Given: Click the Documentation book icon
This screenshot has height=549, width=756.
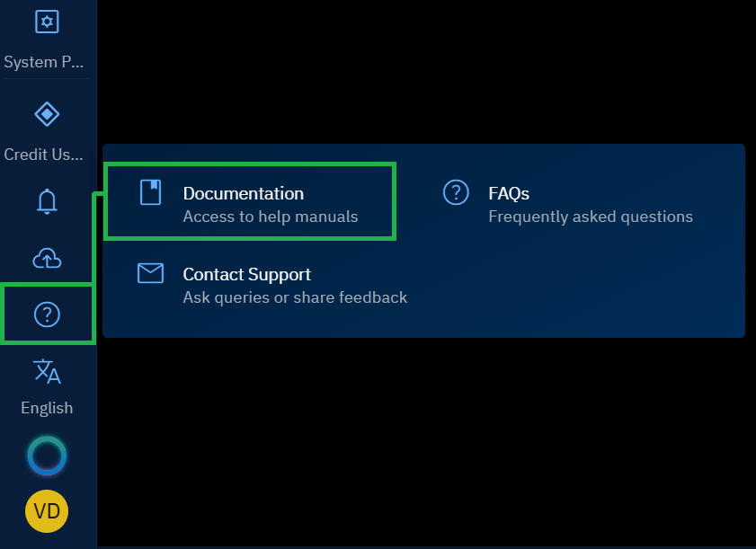Looking at the screenshot, I should [x=150, y=192].
